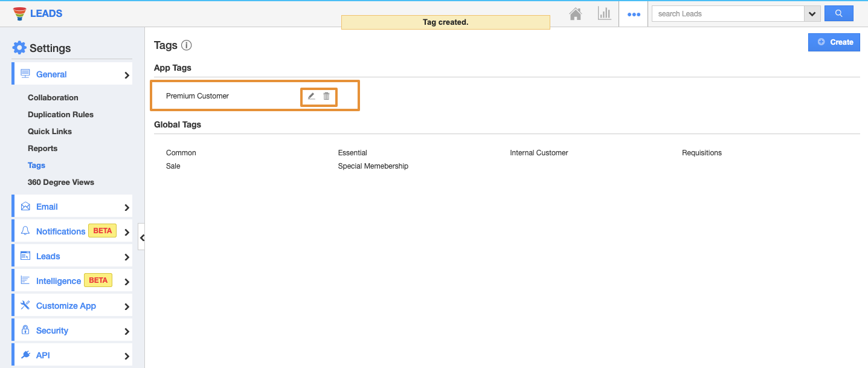Image resolution: width=868 pixels, height=368 pixels.
Task: Click the Create tag button
Action: 834,42
